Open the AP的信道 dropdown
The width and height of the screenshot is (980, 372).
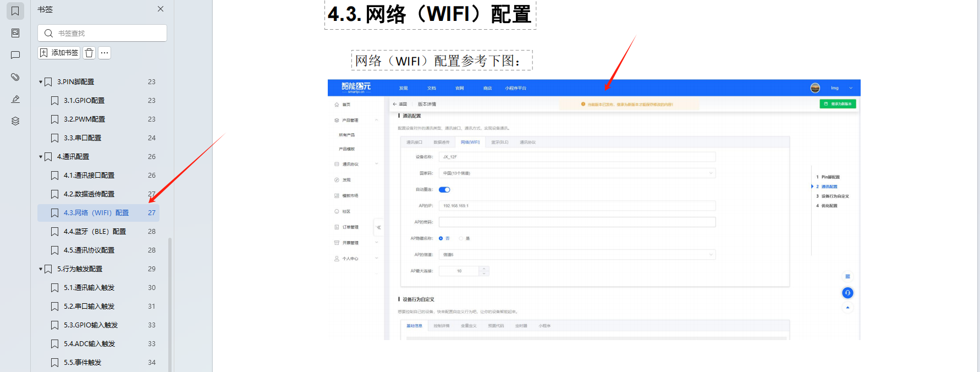click(x=577, y=255)
